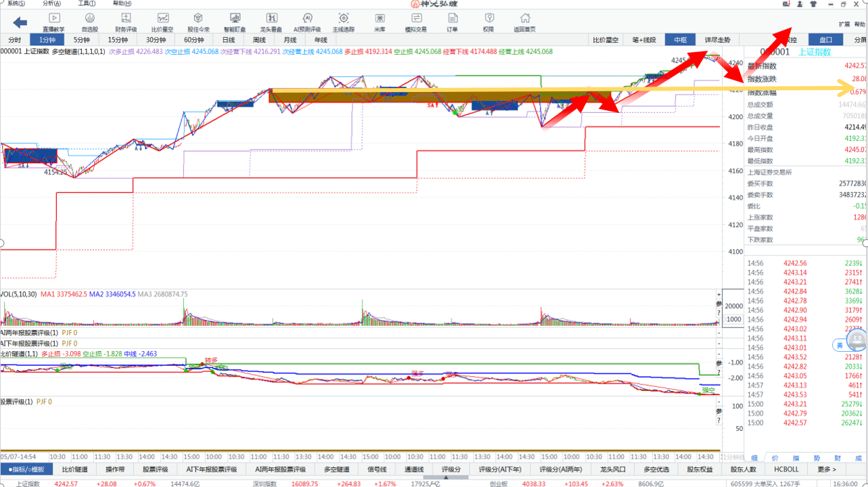Open the mail message icon in title bar
The image size is (868, 487).
pos(785,3)
